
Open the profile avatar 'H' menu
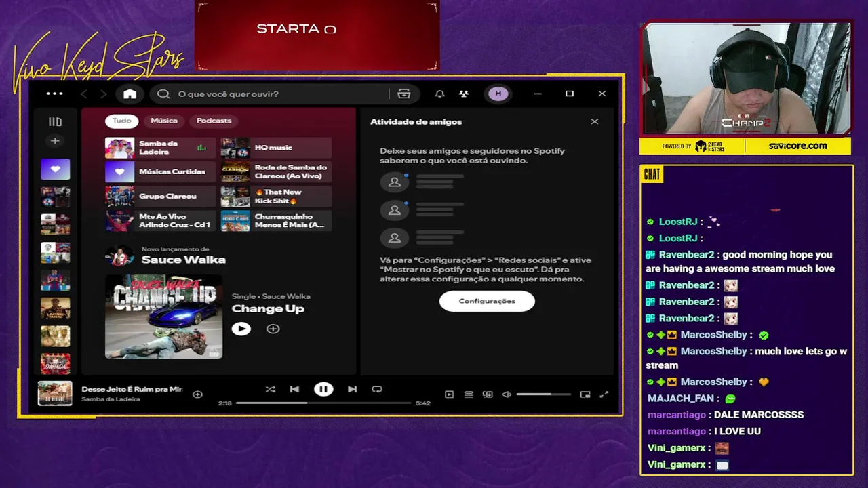498,94
